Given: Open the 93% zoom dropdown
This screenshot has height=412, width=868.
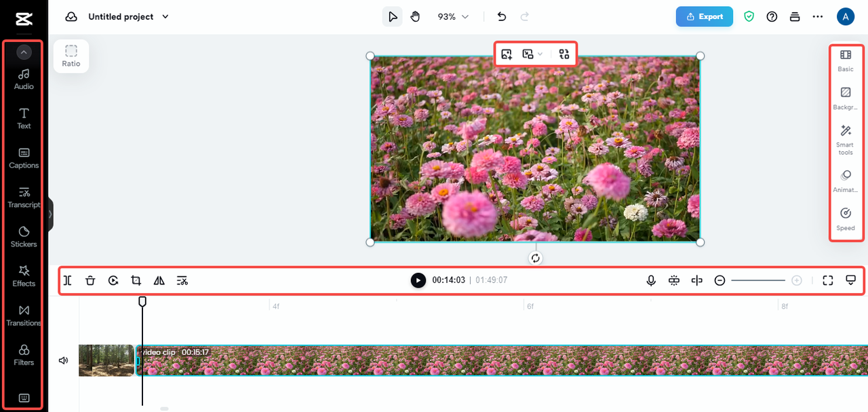Looking at the screenshot, I should click(453, 17).
